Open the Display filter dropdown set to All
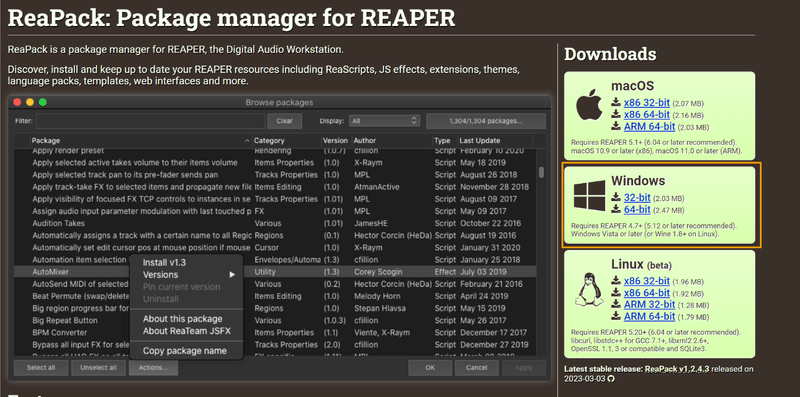Screen dimensions: 800x397 [384, 121]
